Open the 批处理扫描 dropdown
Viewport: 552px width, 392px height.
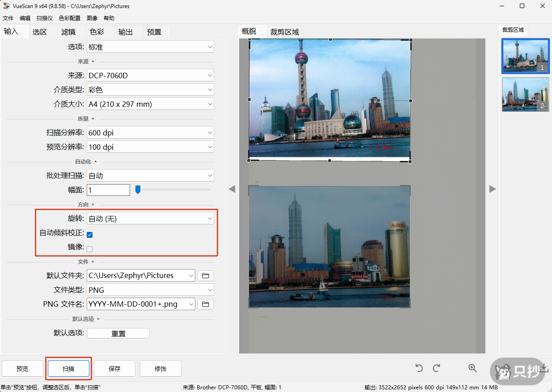tap(150, 176)
